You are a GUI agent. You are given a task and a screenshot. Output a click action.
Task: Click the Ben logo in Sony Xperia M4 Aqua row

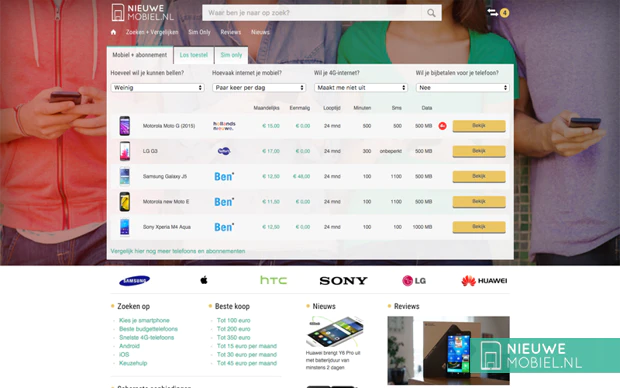pos(224,227)
